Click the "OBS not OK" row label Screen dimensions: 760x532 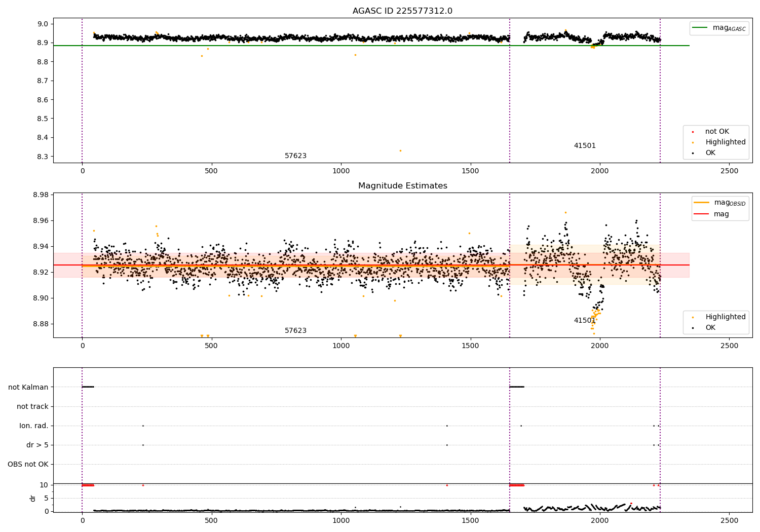28,464
